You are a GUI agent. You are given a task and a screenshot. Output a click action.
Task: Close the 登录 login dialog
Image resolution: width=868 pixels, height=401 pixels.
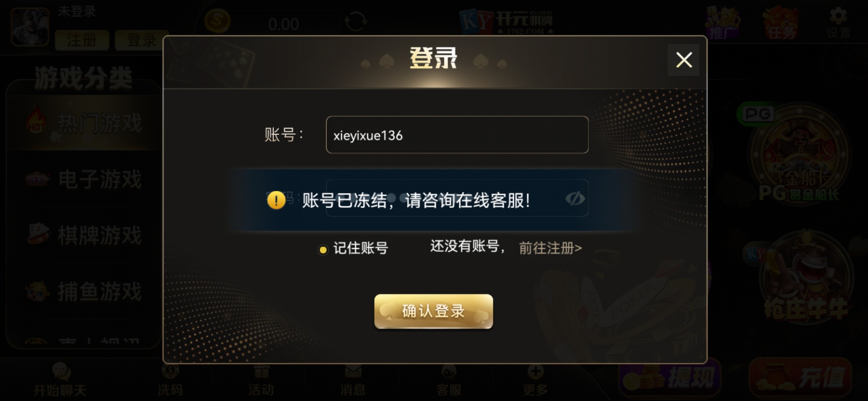(684, 60)
